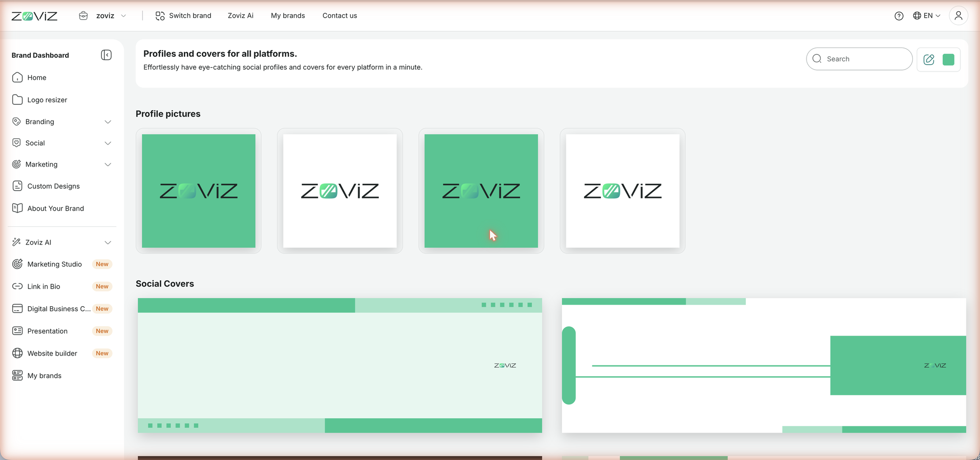The width and height of the screenshot is (980, 460).
Task: Click the Social shield icon
Action: coord(17,143)
